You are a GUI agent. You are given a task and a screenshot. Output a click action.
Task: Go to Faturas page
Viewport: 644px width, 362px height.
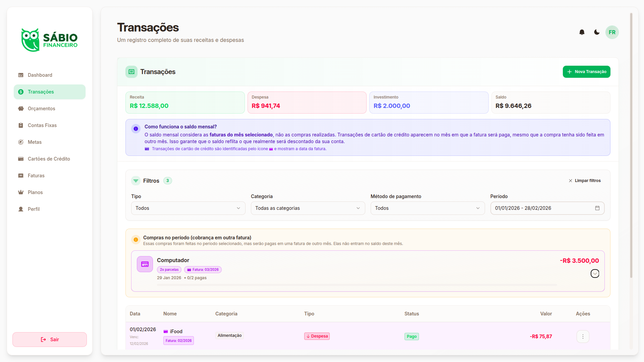50,176
